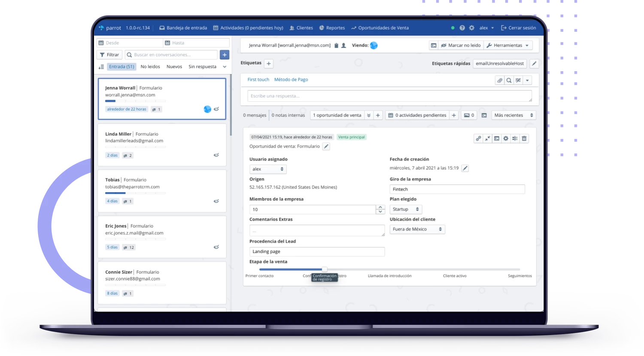
Task: Collapse the sale opportunity card
Action: pos(487,139)
